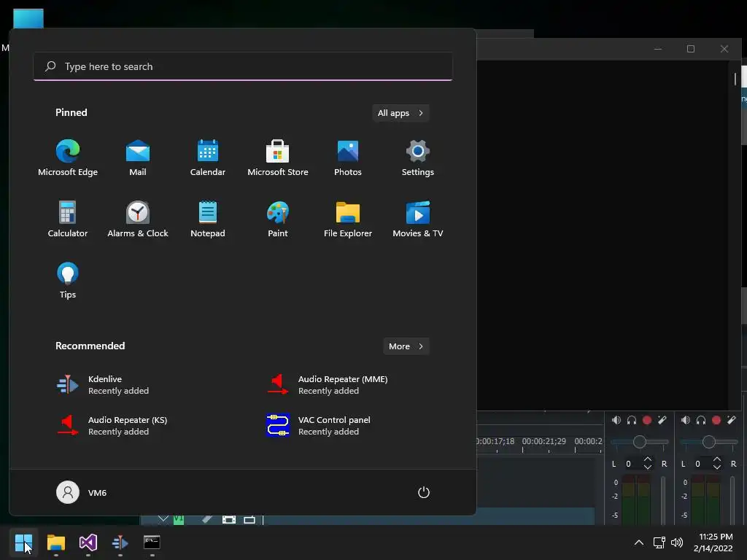
Task: Open pinned File Explorer in Start menu
Action: point(348,219)
